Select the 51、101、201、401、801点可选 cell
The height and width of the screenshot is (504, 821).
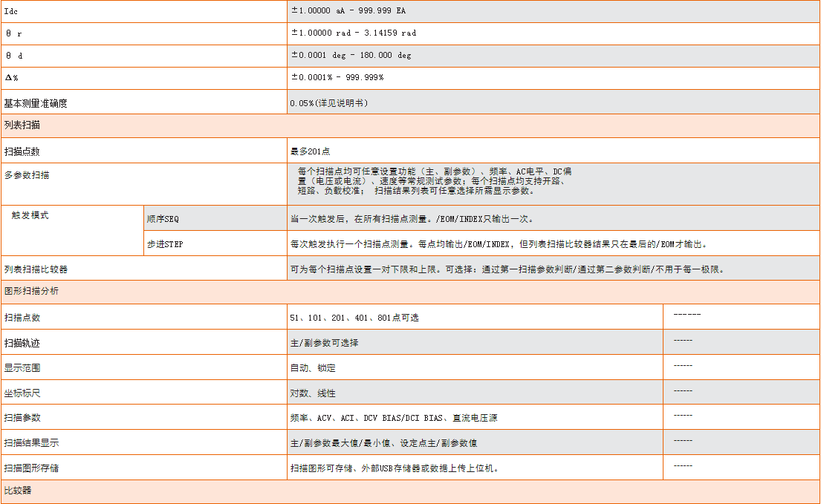pos(354,318)
